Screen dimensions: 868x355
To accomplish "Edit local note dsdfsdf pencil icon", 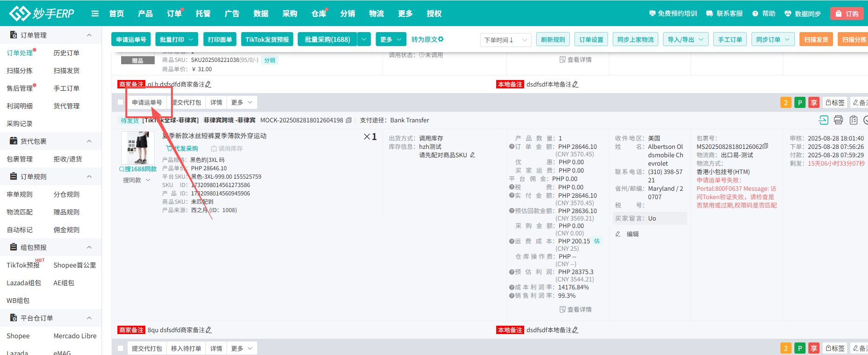I will tap(575, 84).
